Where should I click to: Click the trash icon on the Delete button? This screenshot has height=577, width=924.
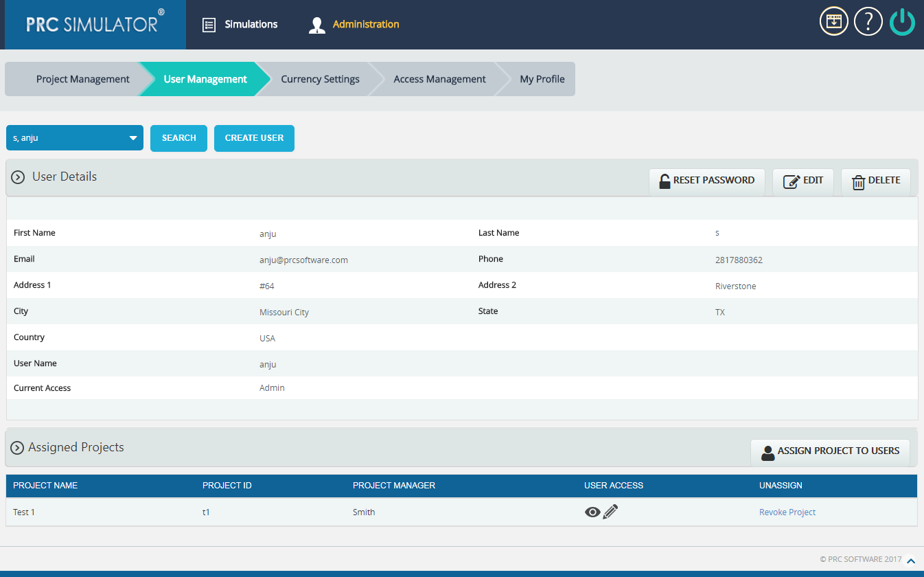coord(857,180)
